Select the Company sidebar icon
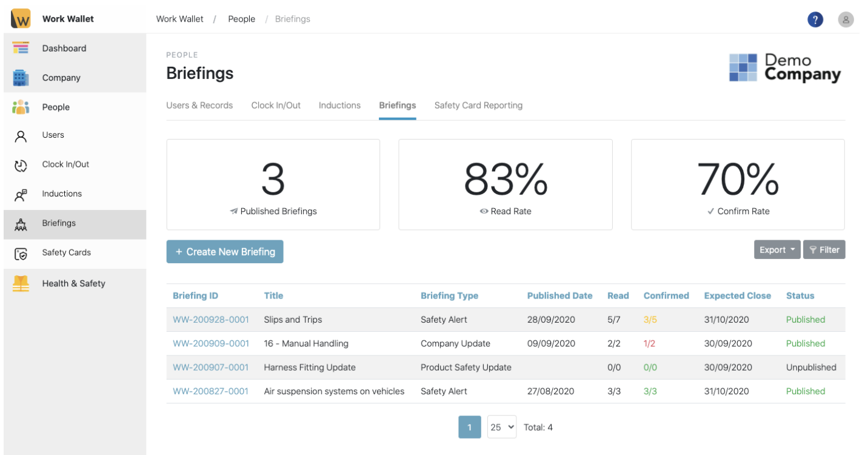Viewport: 868px width, 455px height. [x=21, y=78]
